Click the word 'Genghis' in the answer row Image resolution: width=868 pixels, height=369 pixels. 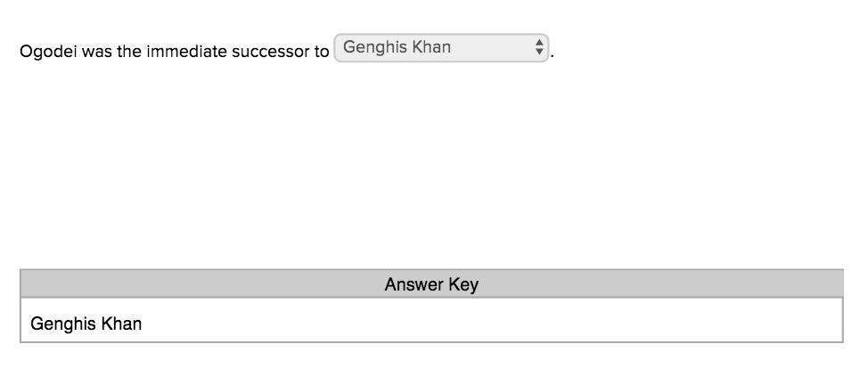[63, 324]
